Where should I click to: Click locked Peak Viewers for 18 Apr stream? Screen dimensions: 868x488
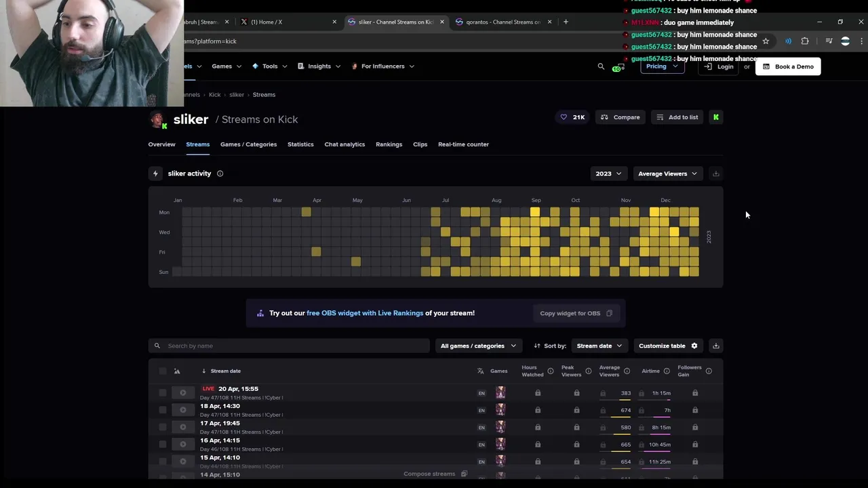pos(576,410)
